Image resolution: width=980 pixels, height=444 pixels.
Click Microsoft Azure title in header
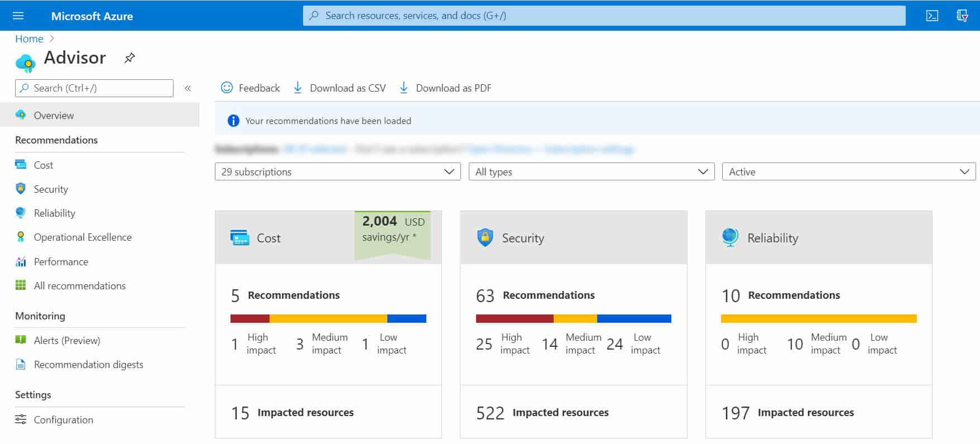click(92, 16)
